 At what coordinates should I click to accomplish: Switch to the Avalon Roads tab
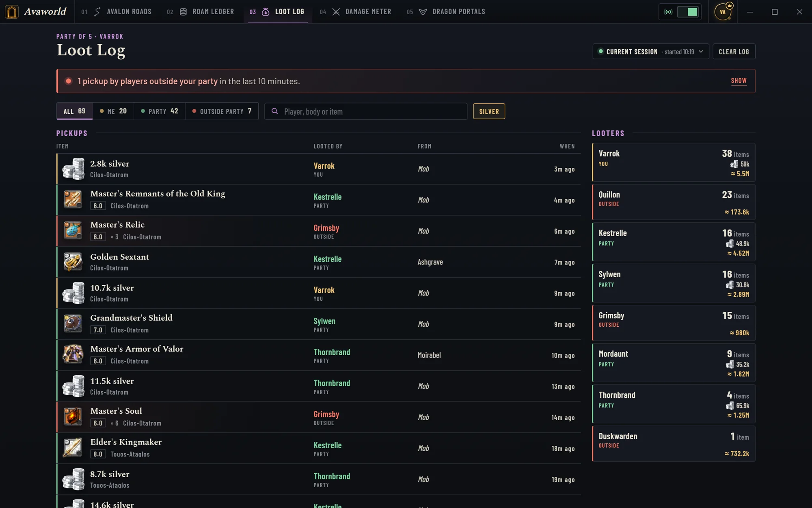[117, 12]
